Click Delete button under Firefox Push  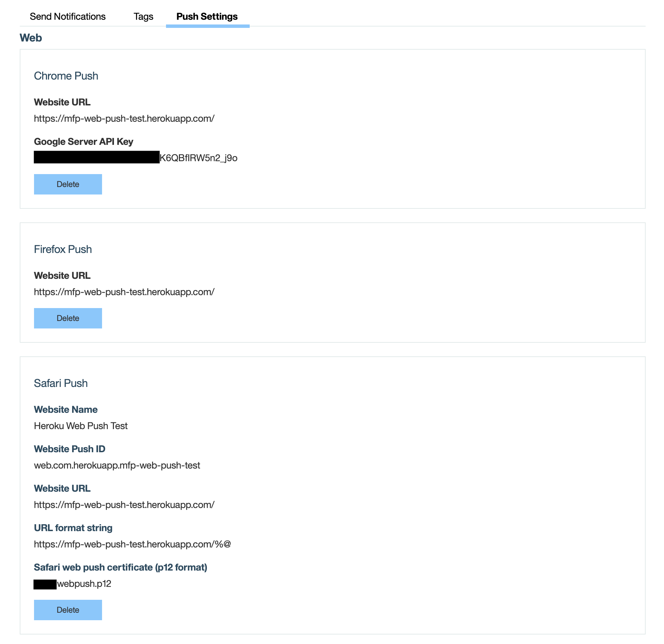click(x=67, y=318)
